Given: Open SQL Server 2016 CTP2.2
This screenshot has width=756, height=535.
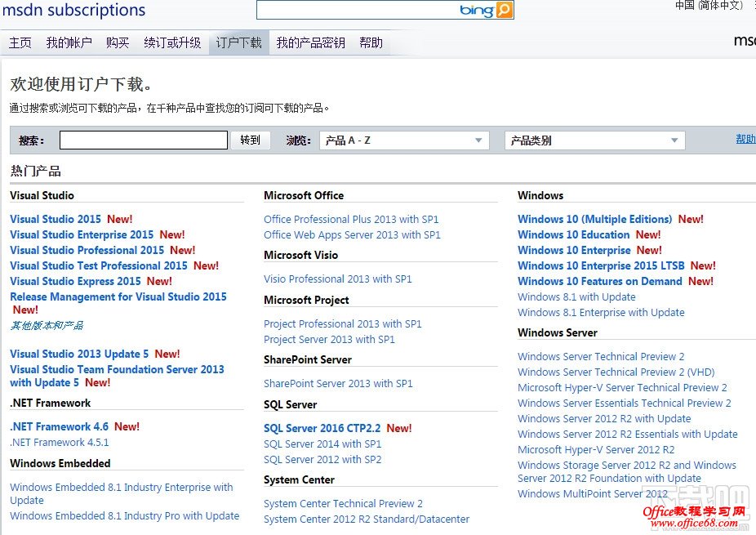Looking at the screenshot, I should click(x=322, y=428).
